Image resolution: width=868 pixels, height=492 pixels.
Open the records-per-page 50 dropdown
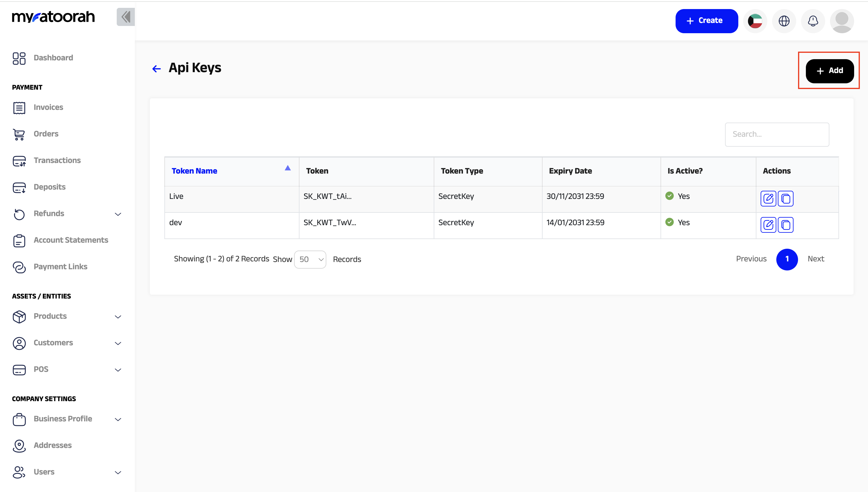(310, 260)
